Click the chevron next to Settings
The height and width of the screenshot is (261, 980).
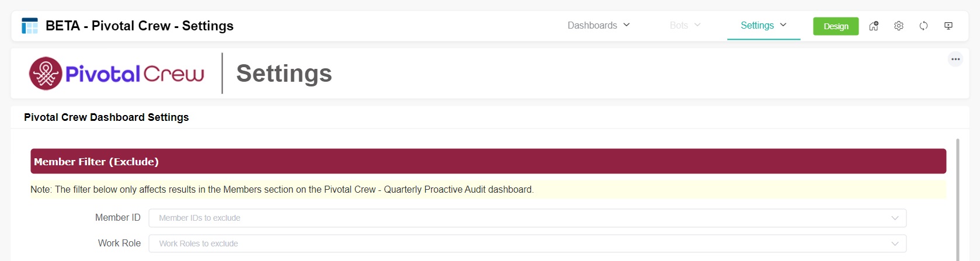(783, 25)
